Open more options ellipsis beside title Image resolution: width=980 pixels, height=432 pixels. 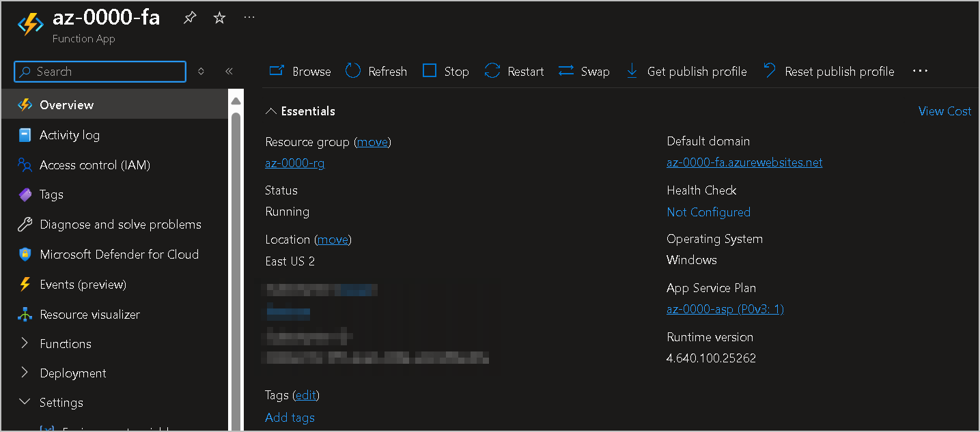click(249, 17)
